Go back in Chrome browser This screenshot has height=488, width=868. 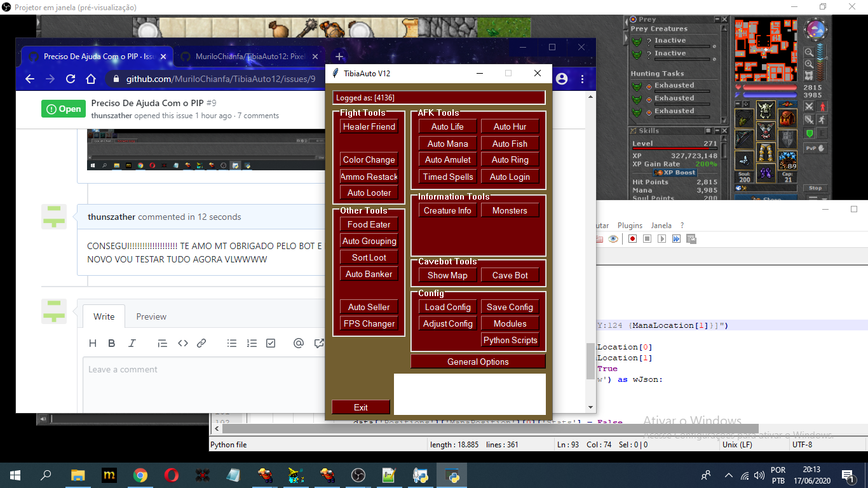click(x=30, y=79)
